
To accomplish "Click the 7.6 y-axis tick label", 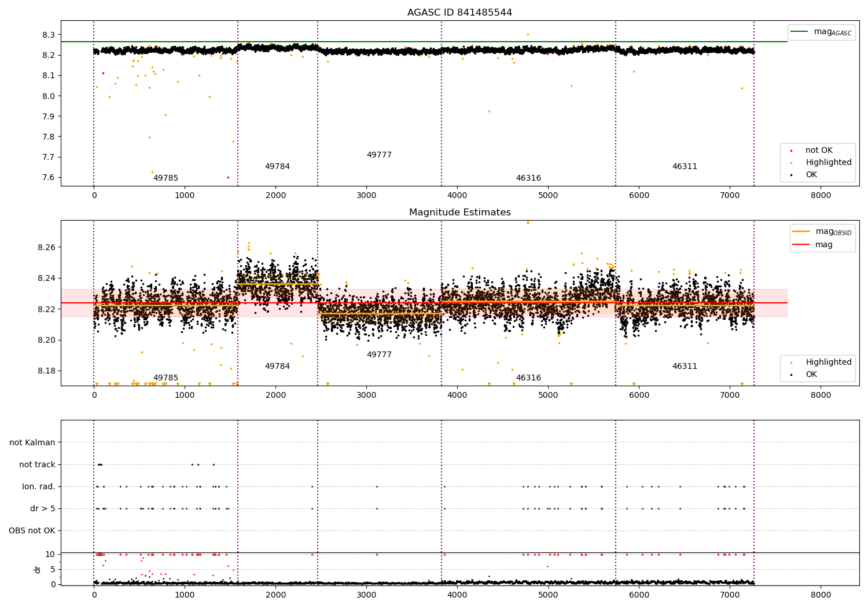I will point(49,178).
